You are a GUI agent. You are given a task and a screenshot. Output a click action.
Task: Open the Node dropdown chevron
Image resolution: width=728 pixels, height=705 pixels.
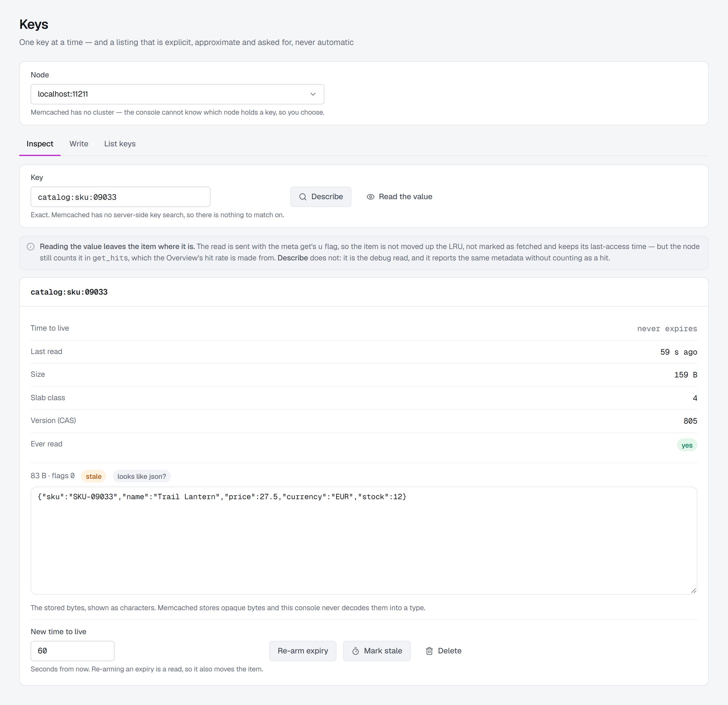pyautogui.click(x=313, y=94)
